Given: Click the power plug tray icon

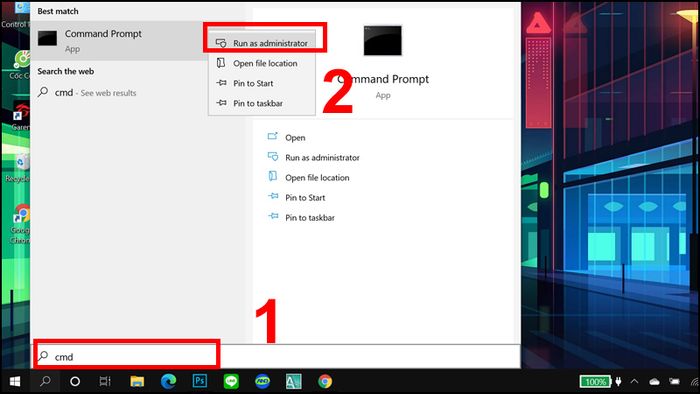Looking at the screenshot, I should pos(618,382).
